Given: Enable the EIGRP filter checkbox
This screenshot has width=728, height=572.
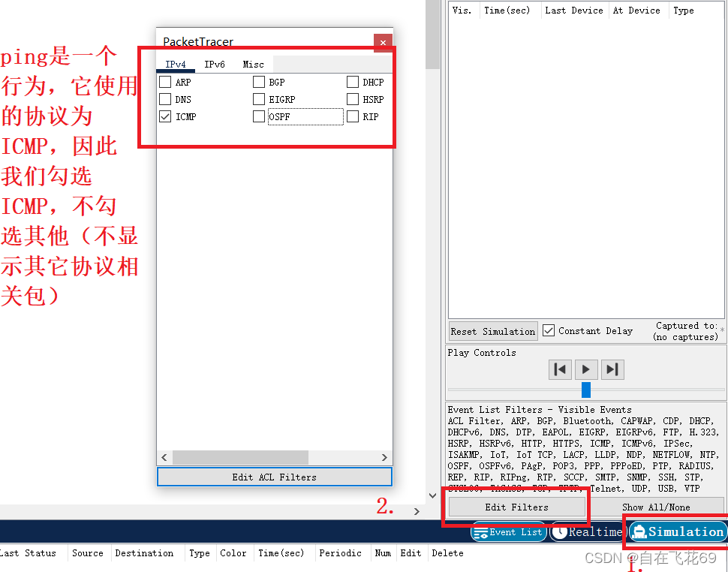Looking at the screenshot, I should pos(259,99).
